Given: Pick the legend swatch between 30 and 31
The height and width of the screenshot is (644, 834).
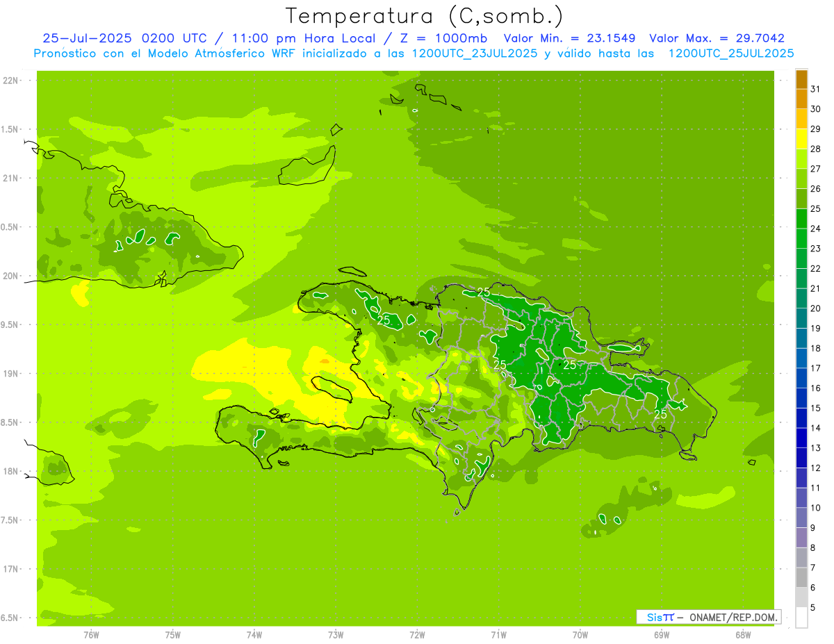Looking at the screenshot, I should (x=801, y=99).
